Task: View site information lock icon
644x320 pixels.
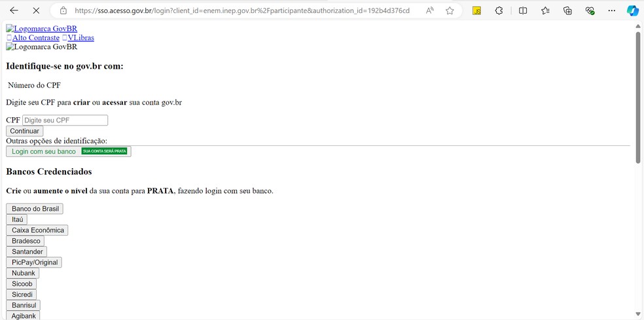Action: (63, 10)
